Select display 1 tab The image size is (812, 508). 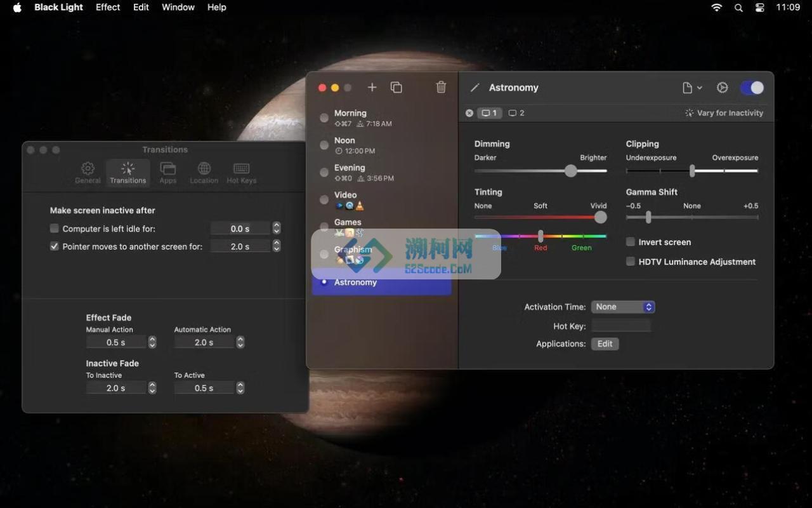[x=489, y=113]
